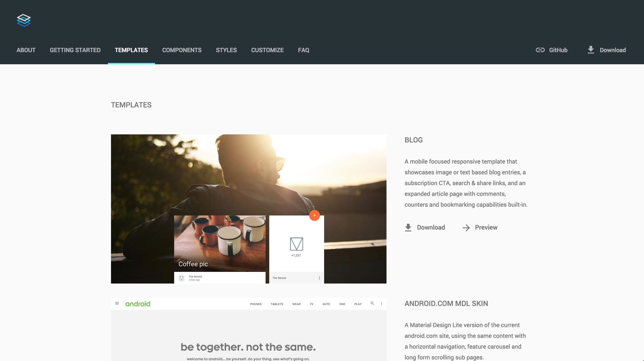Expand the Android.com MDL Skin section
Image resolution: width=644 pixels, height=361 pixels.
pos(446,303)
